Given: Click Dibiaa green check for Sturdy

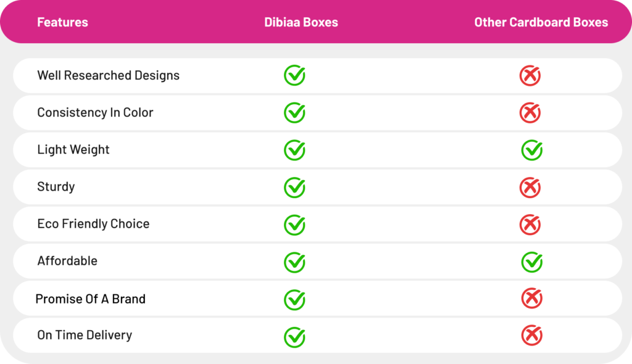Looking at the screenshot, I should [294, 188].
